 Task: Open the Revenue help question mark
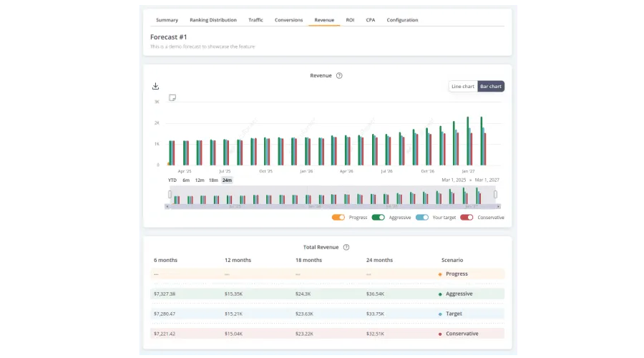(339, 75)
